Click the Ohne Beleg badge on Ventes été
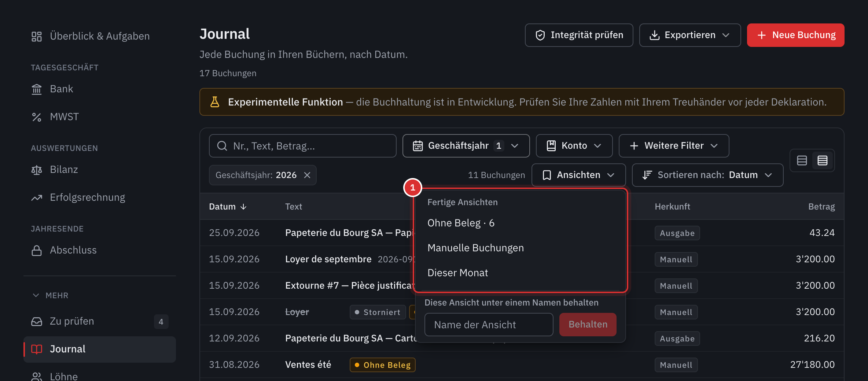The image size is (868, 381). point(383,365)
